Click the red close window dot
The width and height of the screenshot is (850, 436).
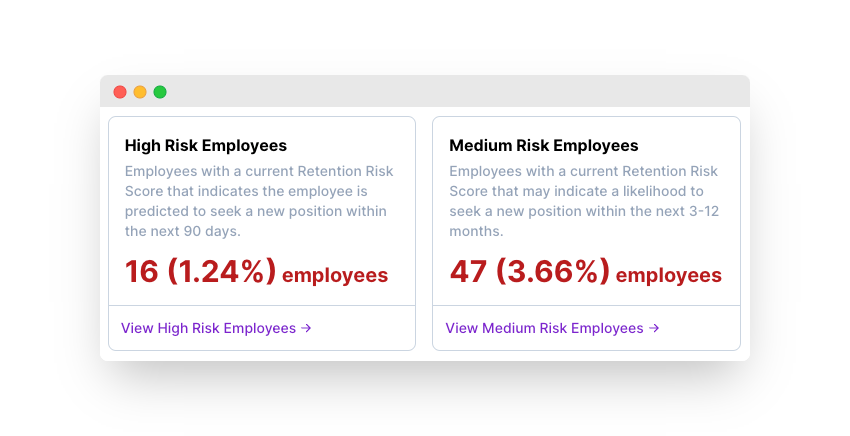(120, 92)
